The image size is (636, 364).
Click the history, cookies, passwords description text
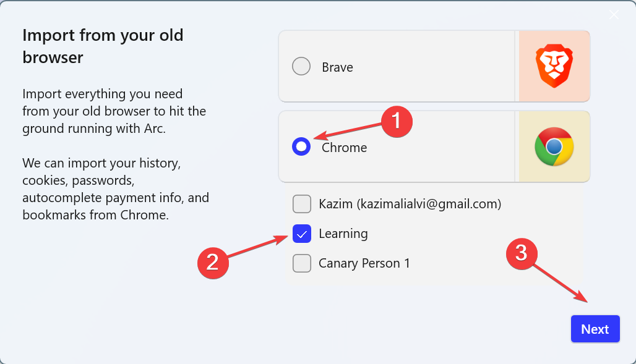click(116, 189)
